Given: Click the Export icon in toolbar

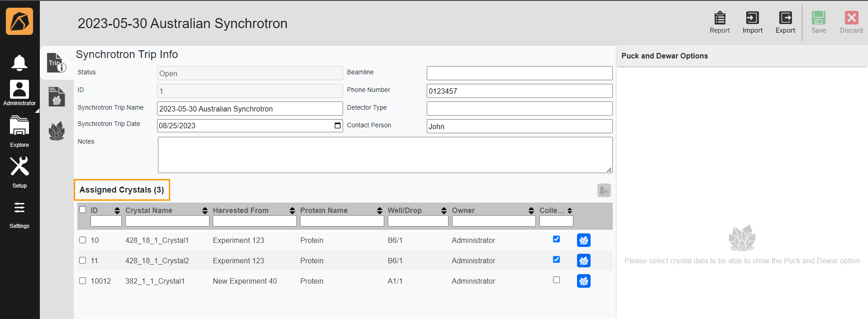Looking at the screenshot, I should coord(785,18).
